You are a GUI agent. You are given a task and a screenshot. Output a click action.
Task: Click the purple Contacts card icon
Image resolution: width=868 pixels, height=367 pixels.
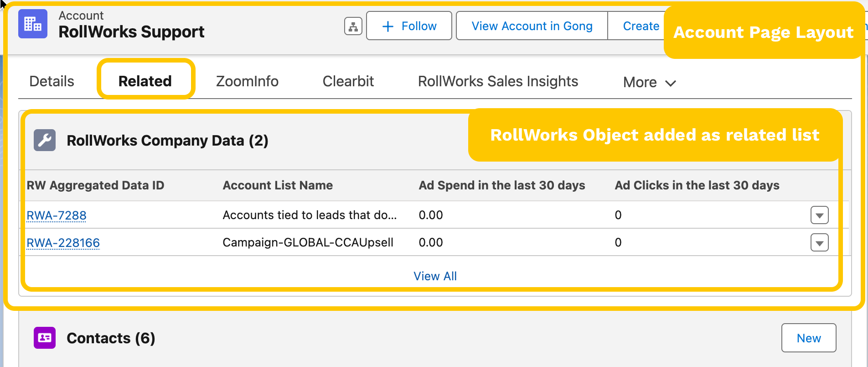(x=45, y=338)
